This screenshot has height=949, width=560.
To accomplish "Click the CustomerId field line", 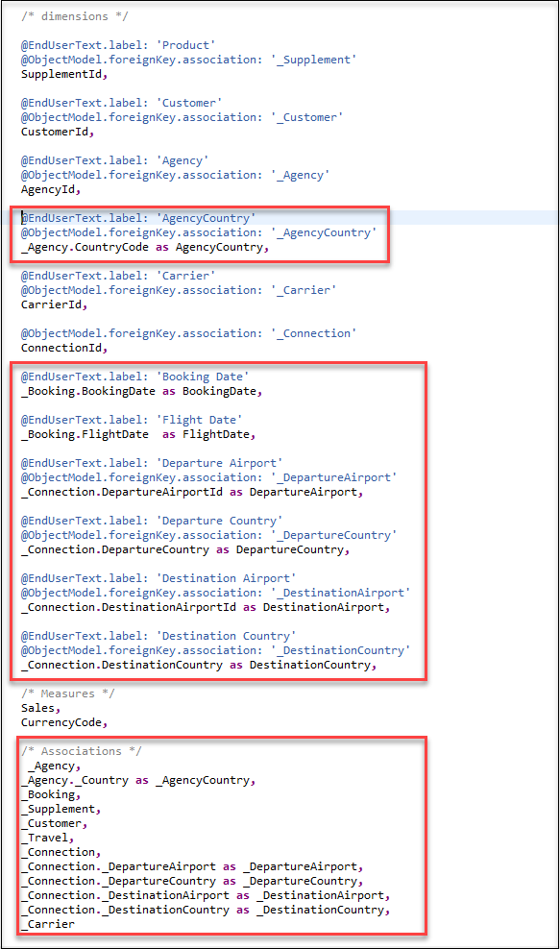I will 59,132.
